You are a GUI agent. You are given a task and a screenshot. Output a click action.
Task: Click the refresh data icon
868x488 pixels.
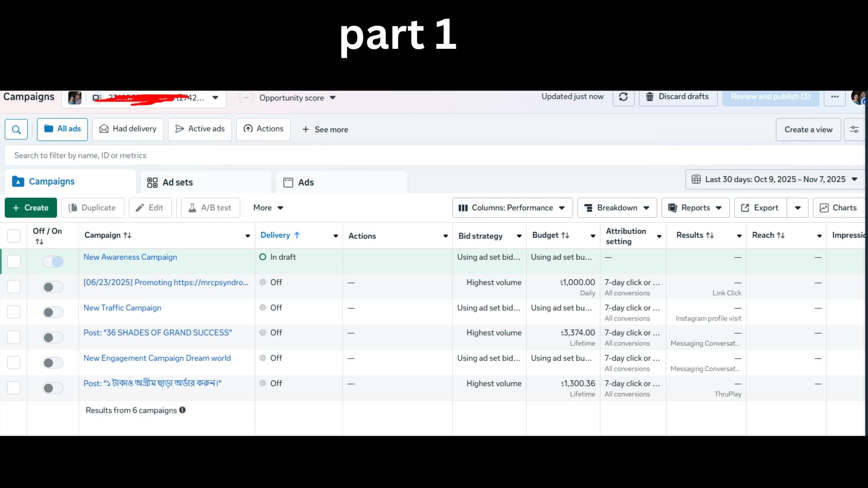click(623, 97)
